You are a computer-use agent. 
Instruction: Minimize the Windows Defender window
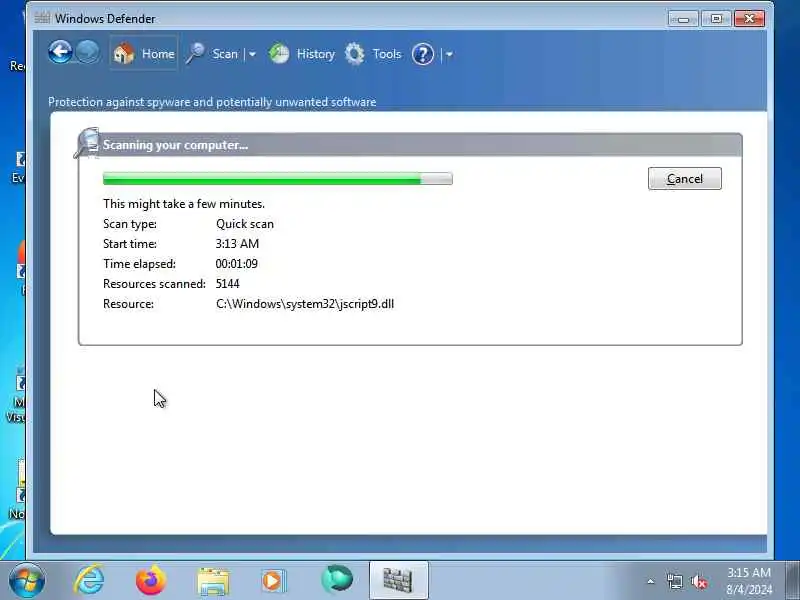click(683, 19)
